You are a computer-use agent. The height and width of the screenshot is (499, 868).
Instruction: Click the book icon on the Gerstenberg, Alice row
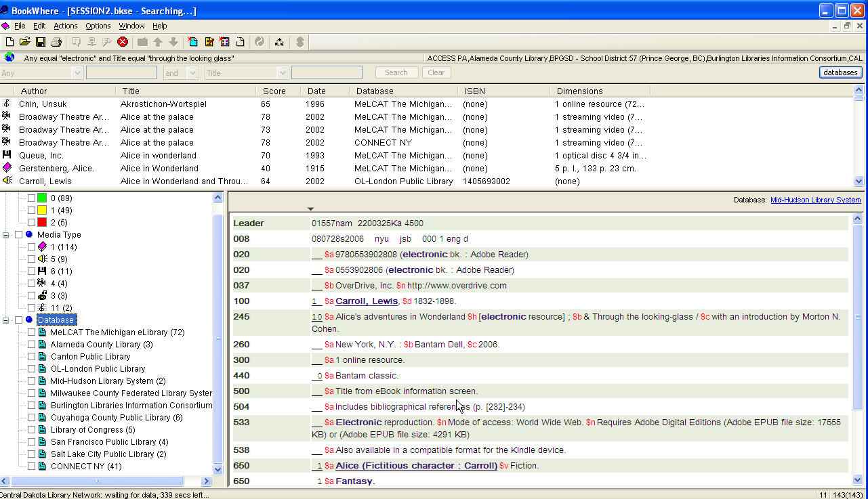click(7, 168)
